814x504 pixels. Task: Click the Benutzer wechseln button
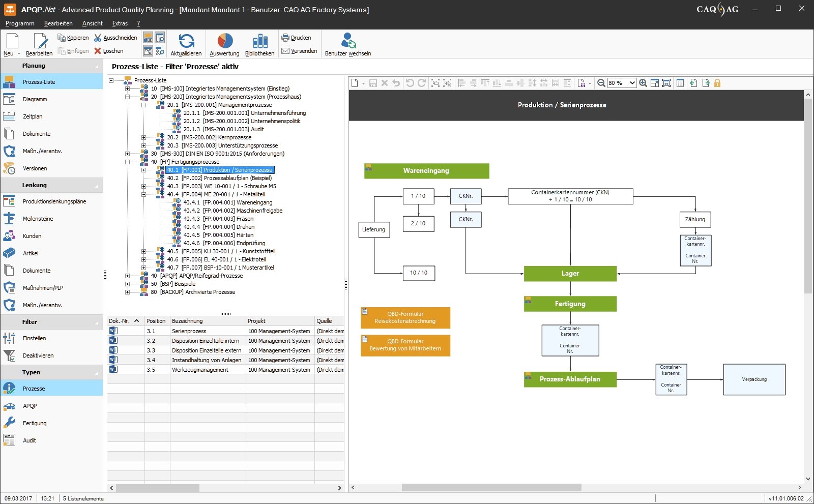point(348,43)
